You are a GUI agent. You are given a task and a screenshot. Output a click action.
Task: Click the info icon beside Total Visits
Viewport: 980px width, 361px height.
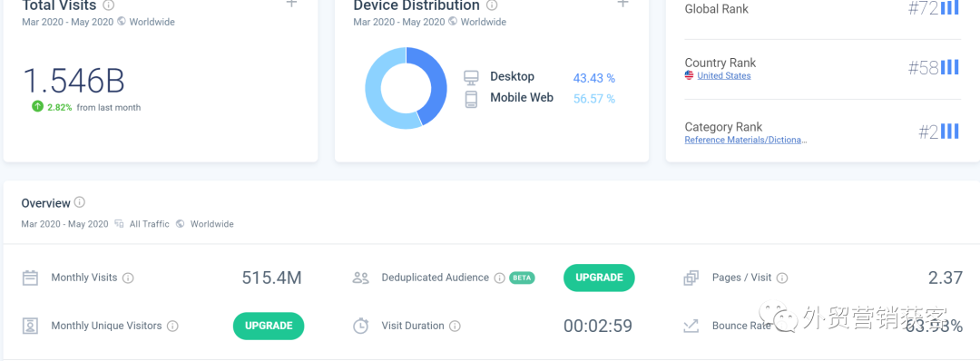click(x=108, y=5)
